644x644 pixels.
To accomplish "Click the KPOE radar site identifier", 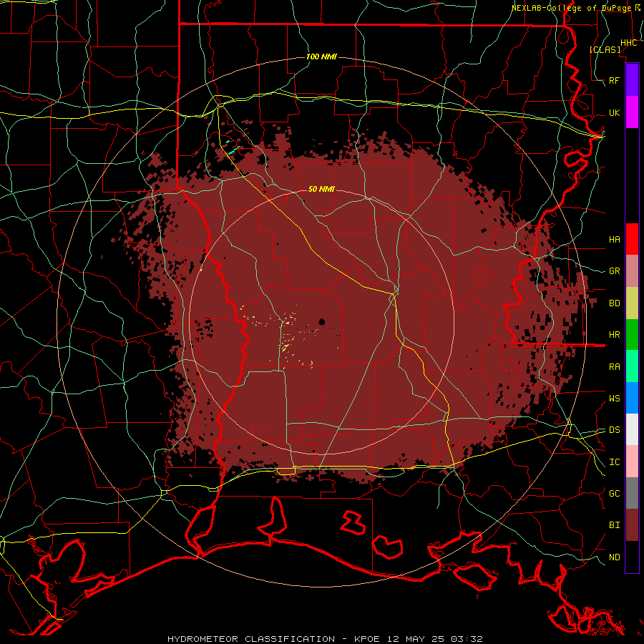I will 368,639.
